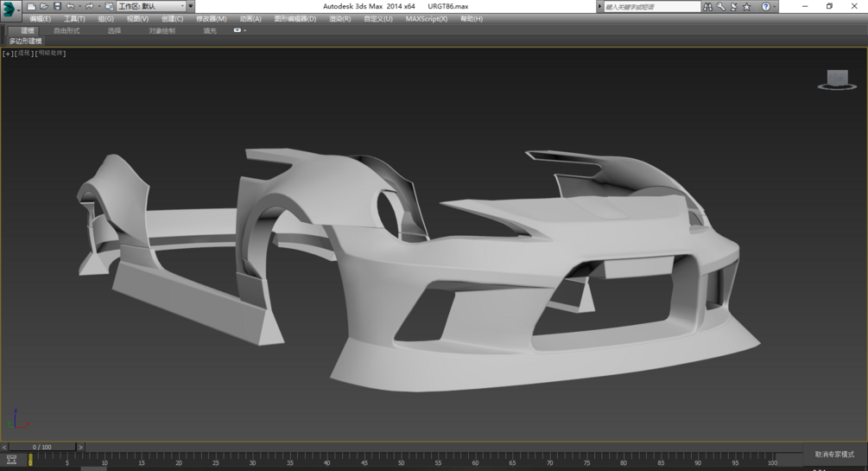Click the Redo arrow icon

[x=88, y=6]
